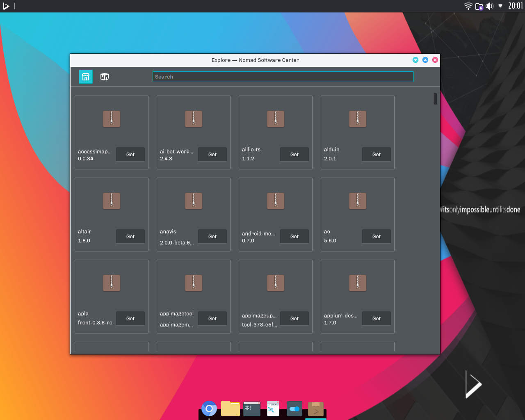Click the accessimap package archive icon

[112, 119]
